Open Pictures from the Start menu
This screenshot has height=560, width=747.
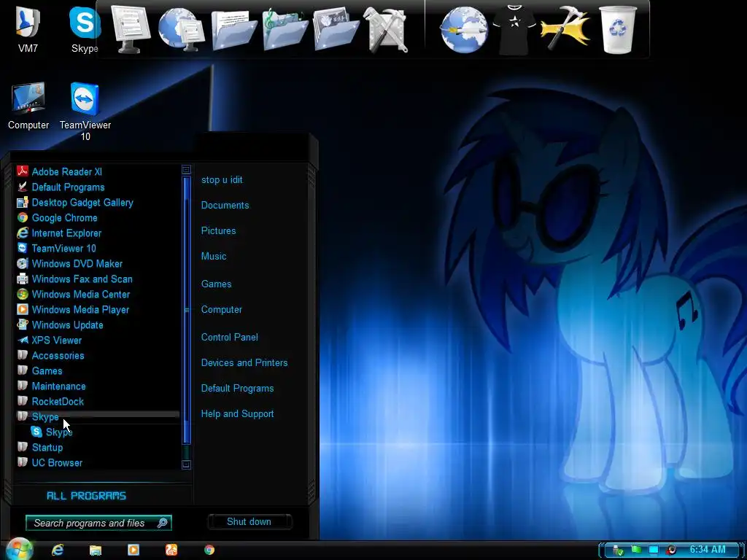pyautogui.click(x=218, y=231)
